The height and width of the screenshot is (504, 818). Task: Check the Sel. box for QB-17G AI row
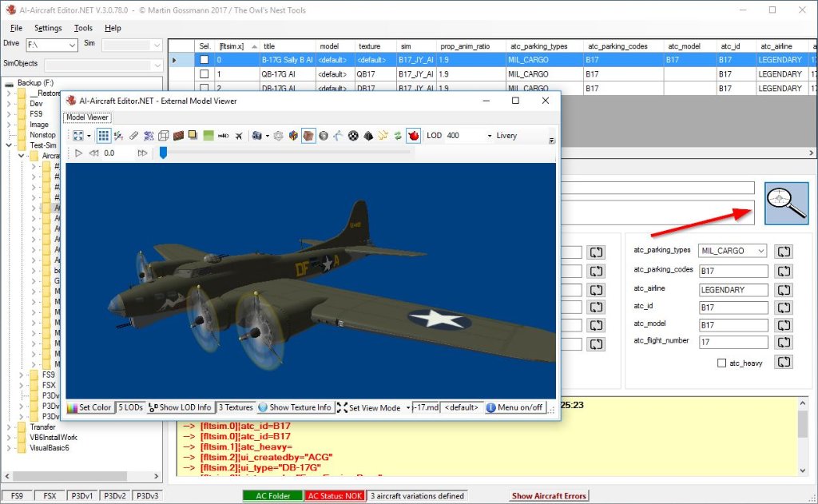tap(204, 74)
